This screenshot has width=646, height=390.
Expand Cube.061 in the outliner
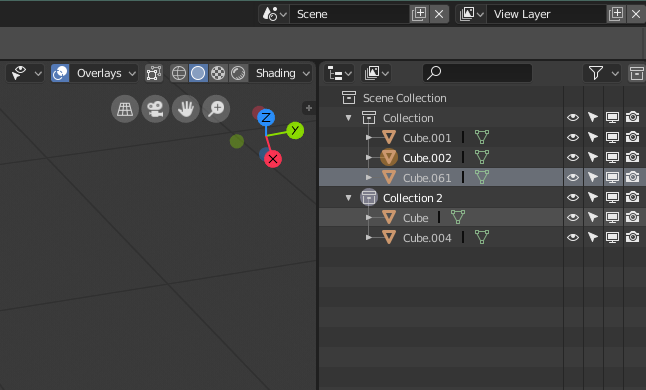369,177
